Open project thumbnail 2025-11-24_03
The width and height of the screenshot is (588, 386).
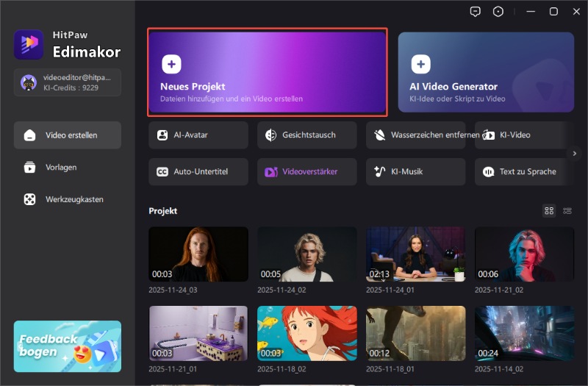point(198,254)
